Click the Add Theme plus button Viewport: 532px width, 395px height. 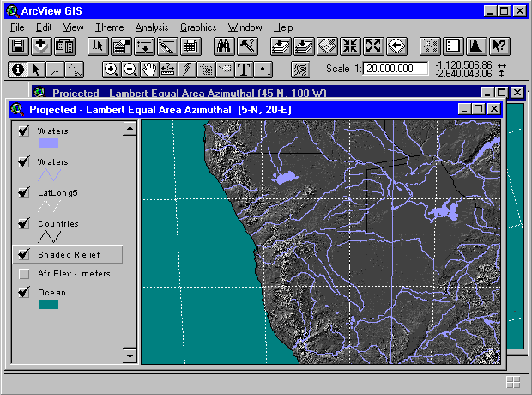click(x=41, y=46)
